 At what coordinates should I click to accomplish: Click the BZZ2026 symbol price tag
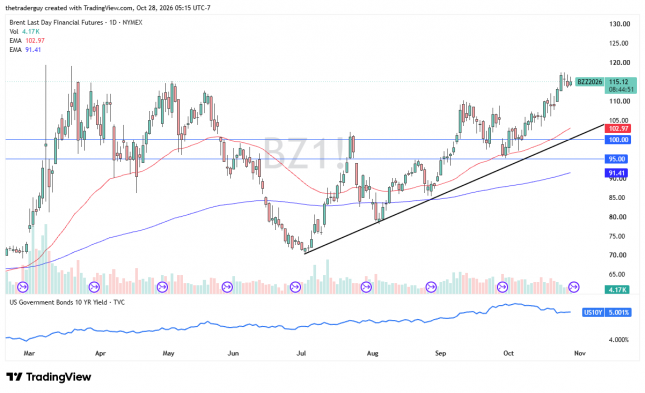pos(589,82)
